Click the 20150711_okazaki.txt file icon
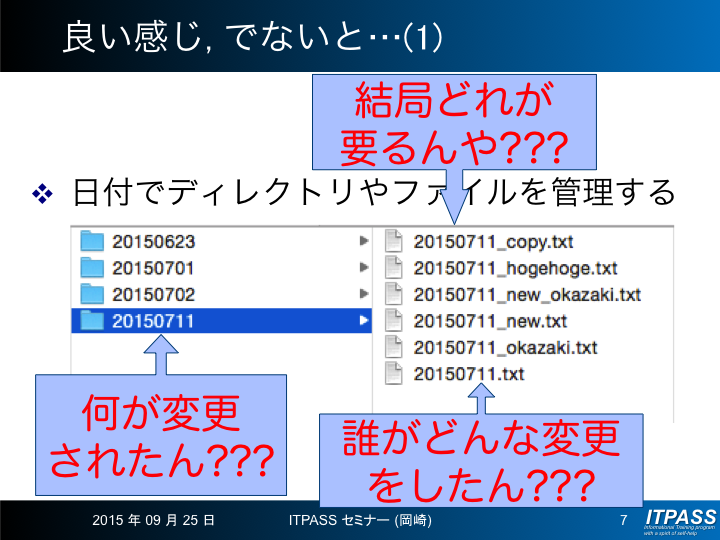The image size is (720, 540). [394, 347]
